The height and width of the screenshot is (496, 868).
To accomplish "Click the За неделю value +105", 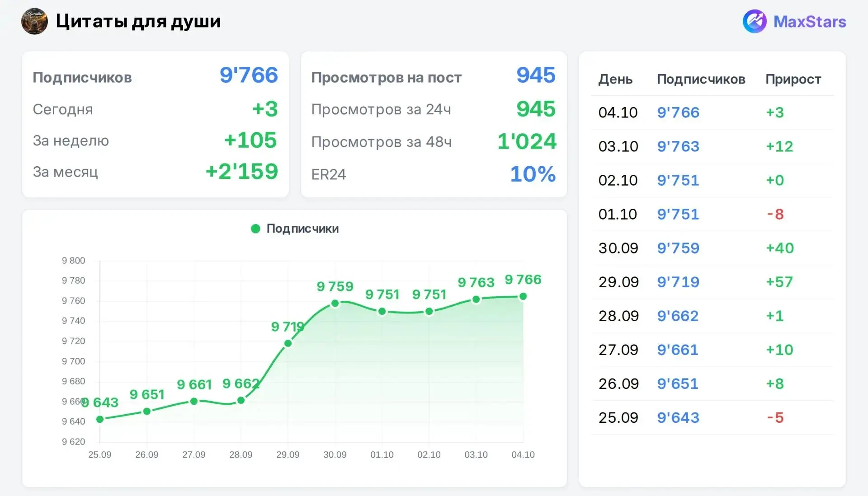I will (250, 140).
